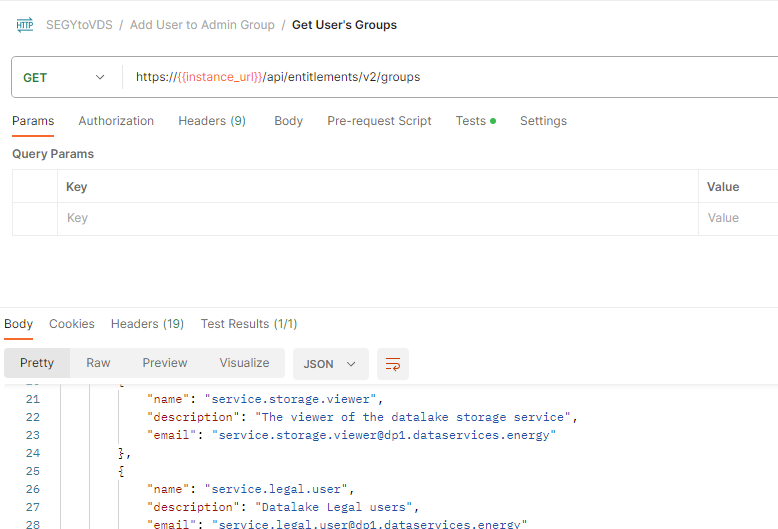778x529 pixels.
Task: Open the response Headers (19) tab
Action: click(147, 324)
